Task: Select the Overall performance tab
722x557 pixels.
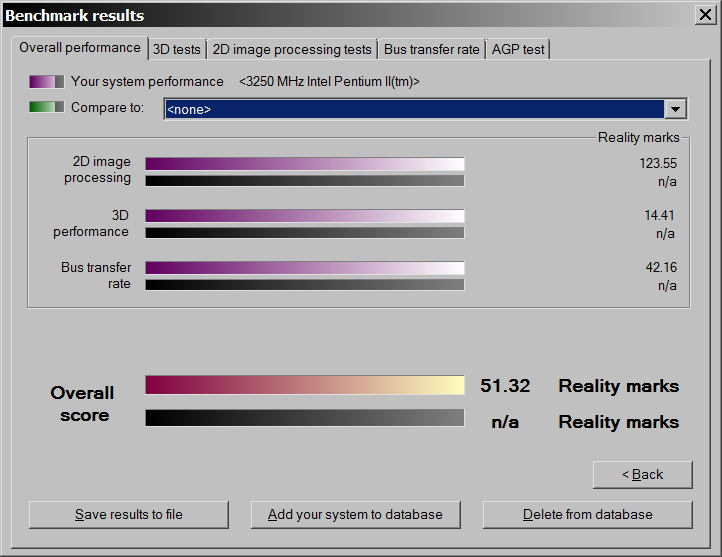Action: click(x=80, y=48)
